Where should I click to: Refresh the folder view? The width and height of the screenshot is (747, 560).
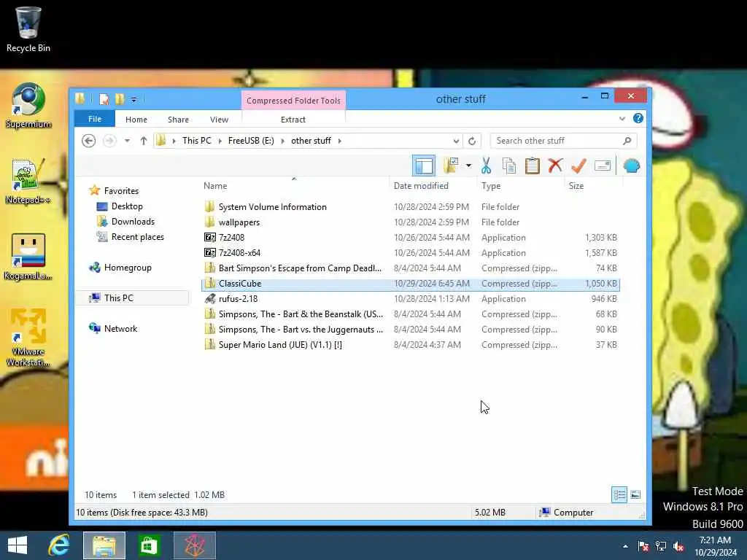472,141
